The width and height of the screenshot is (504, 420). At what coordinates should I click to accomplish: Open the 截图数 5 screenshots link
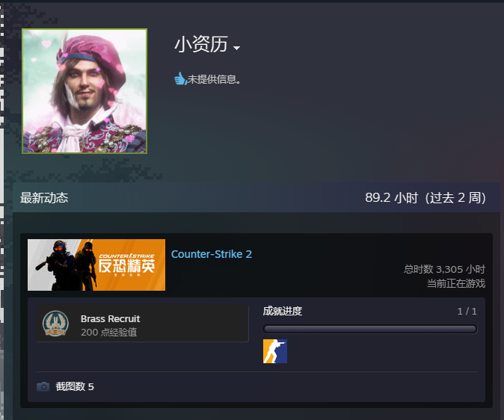click(x=75, y=386)
